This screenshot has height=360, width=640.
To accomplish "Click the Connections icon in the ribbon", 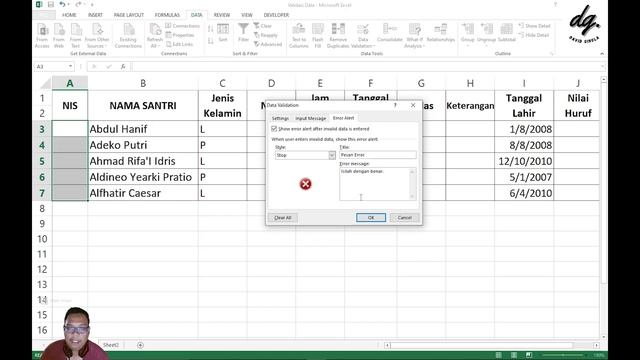I will 182,26.
